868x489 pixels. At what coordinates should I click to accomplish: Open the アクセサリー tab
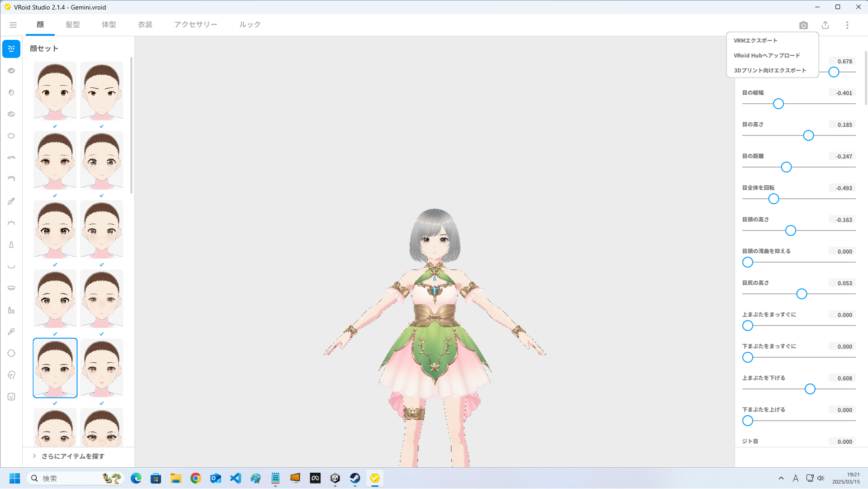pyautogui.click(x=196, y=24)
